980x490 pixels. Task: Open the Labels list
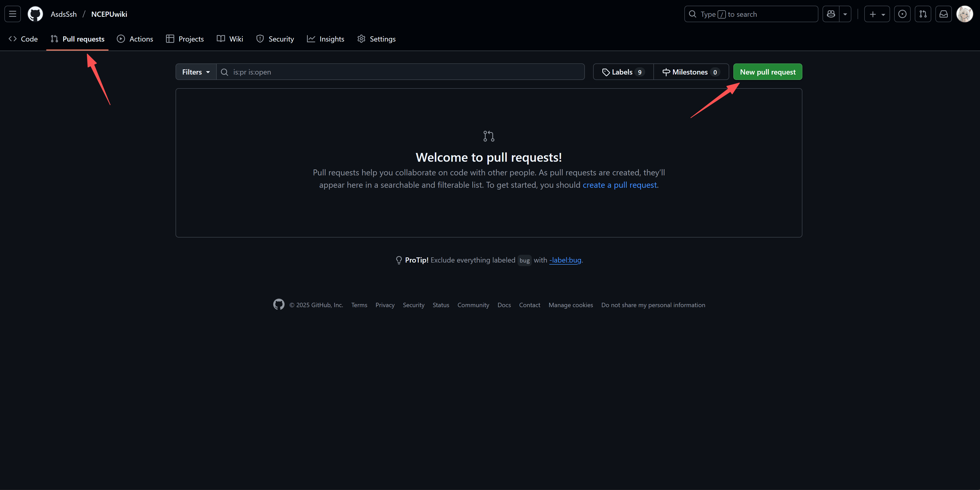tap(622, 72)
